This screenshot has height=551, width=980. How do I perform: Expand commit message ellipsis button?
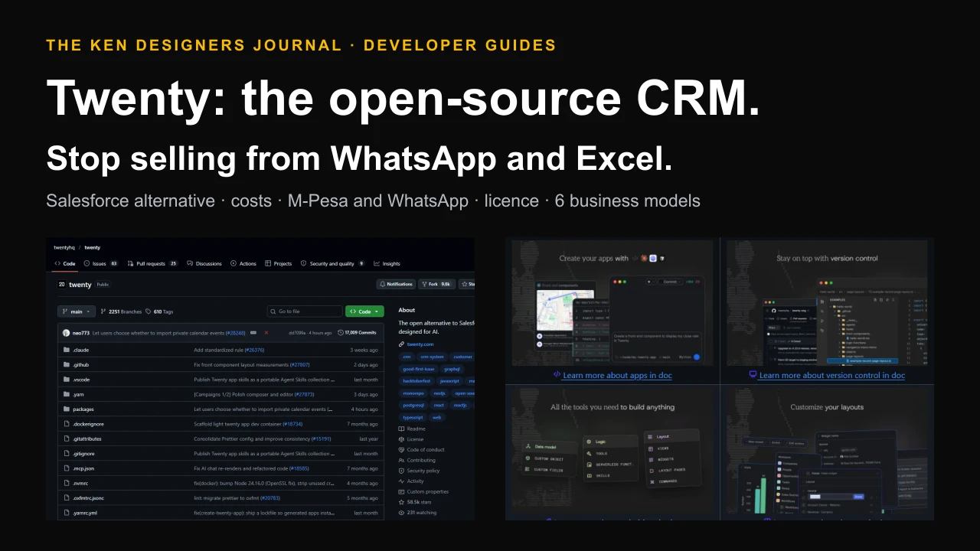(253, 333)
